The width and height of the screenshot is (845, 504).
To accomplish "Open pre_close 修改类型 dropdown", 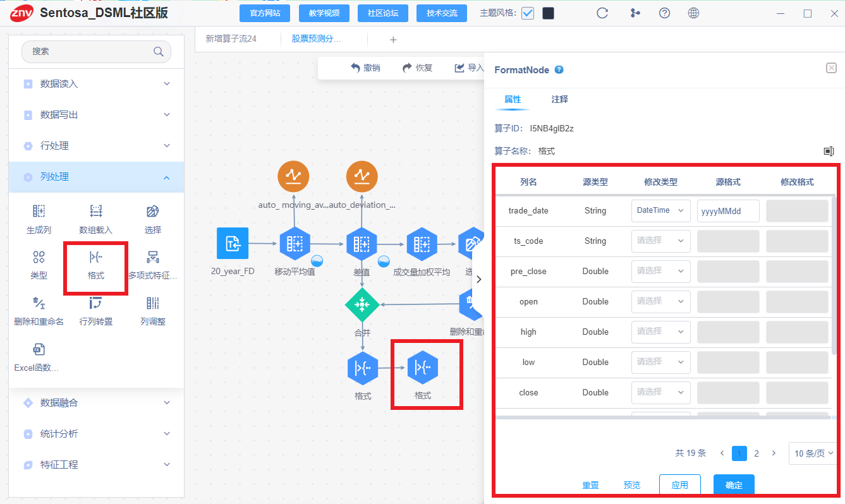I will point(661,271).
